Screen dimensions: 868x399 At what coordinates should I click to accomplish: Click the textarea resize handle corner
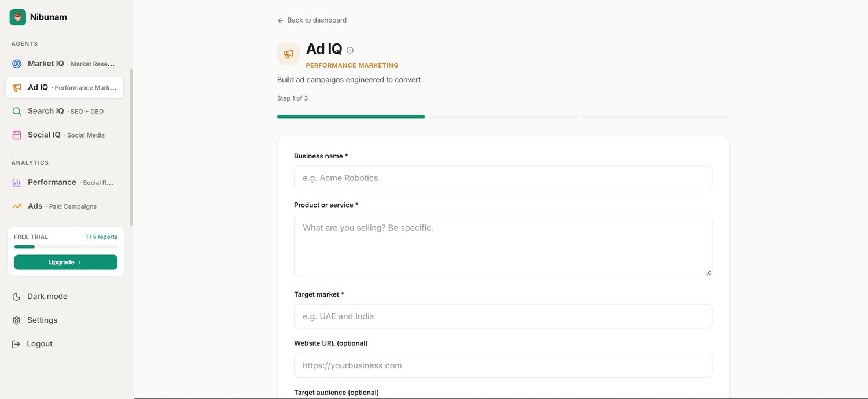[708, 272]
